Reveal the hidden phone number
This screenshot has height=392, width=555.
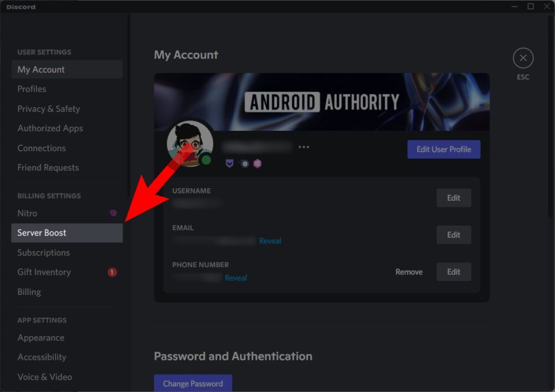(x=236, y=278)
